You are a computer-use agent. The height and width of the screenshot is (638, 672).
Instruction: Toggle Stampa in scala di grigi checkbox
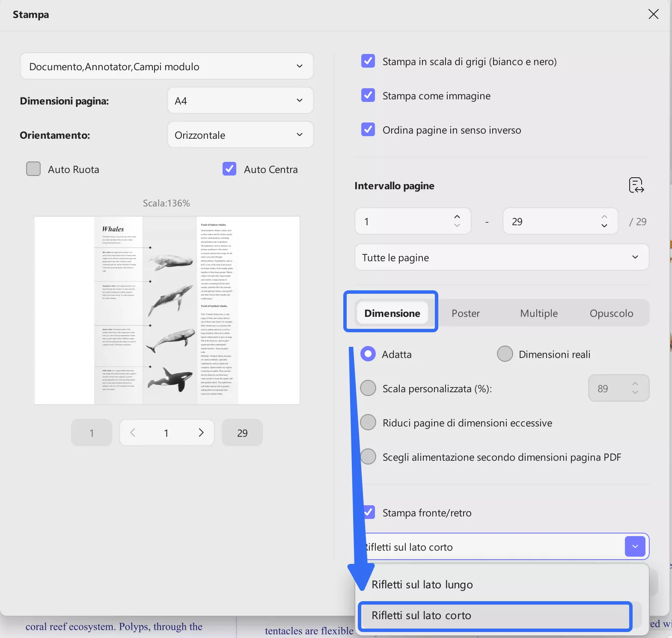368,61
